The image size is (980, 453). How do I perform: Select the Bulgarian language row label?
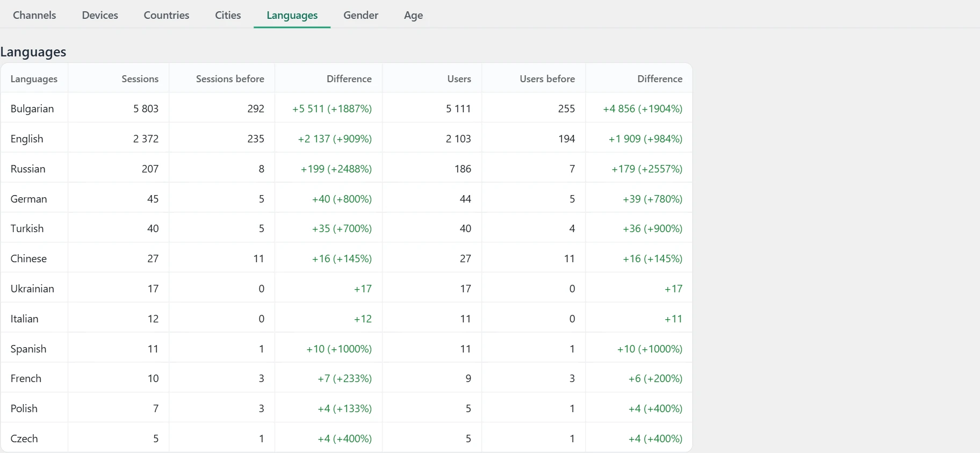(x=32, y=109)
